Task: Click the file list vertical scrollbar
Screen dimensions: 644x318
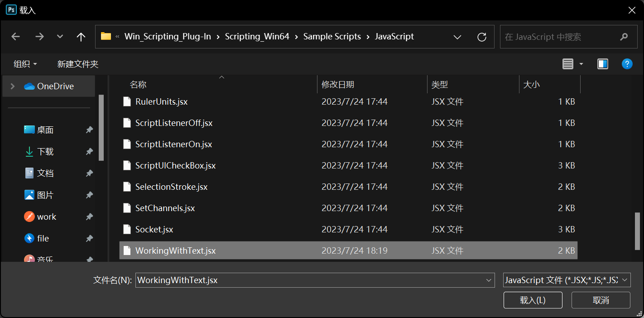Action: point(638,231)
